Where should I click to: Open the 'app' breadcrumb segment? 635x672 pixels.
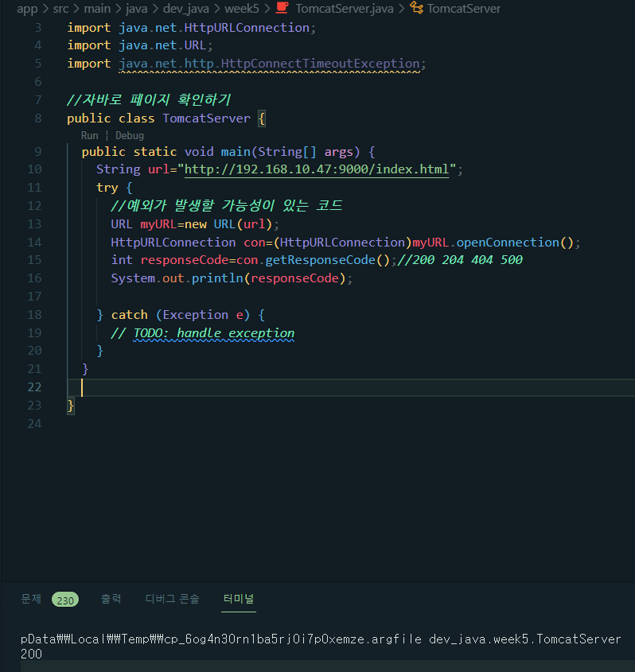(x=27, y=9)
